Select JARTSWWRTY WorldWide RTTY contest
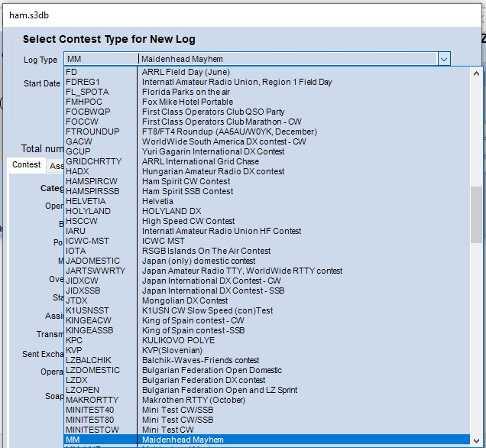Image resolution: width=486 pixels, height=448 pixels. point(267,271)
